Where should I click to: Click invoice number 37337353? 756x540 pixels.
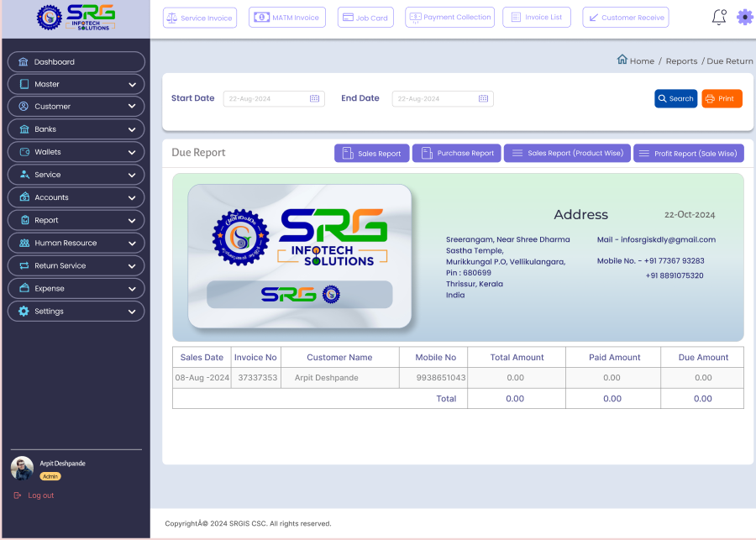258,378
